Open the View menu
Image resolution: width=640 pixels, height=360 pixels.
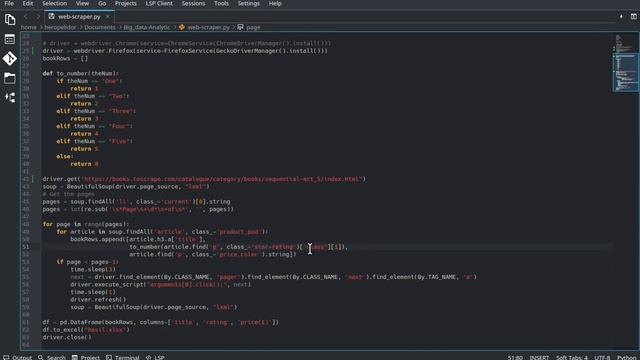(x=82, y=4)
